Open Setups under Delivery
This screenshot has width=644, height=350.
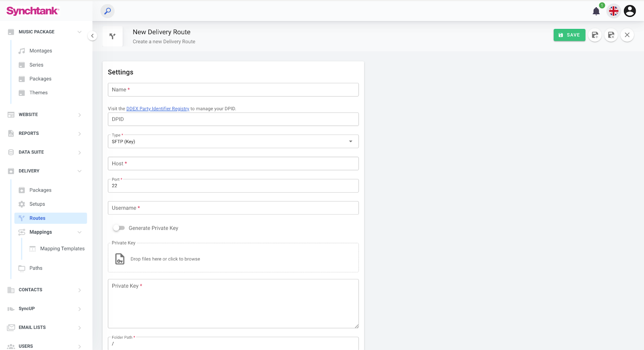[37, 204]
